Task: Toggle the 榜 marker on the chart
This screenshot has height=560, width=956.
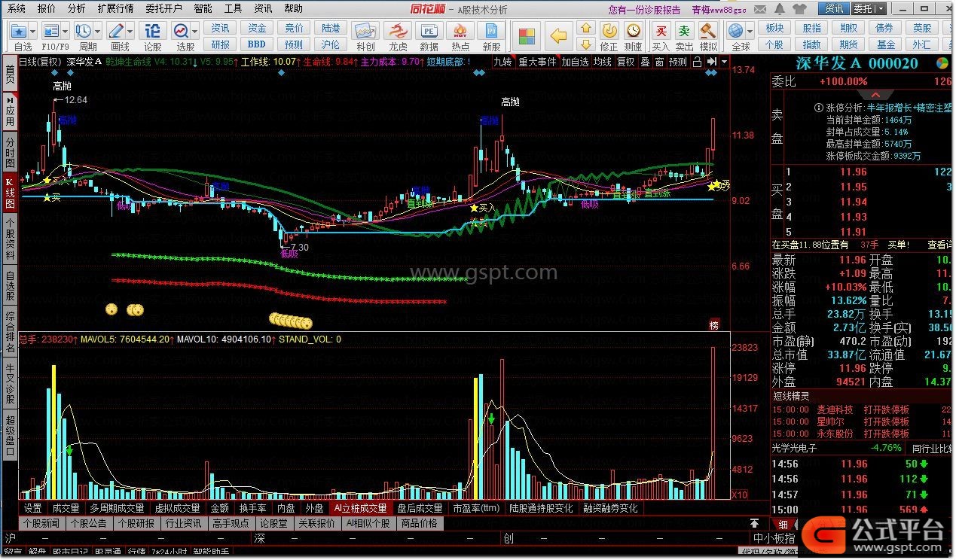Action: pyautogui.click(x=714, y=325)
